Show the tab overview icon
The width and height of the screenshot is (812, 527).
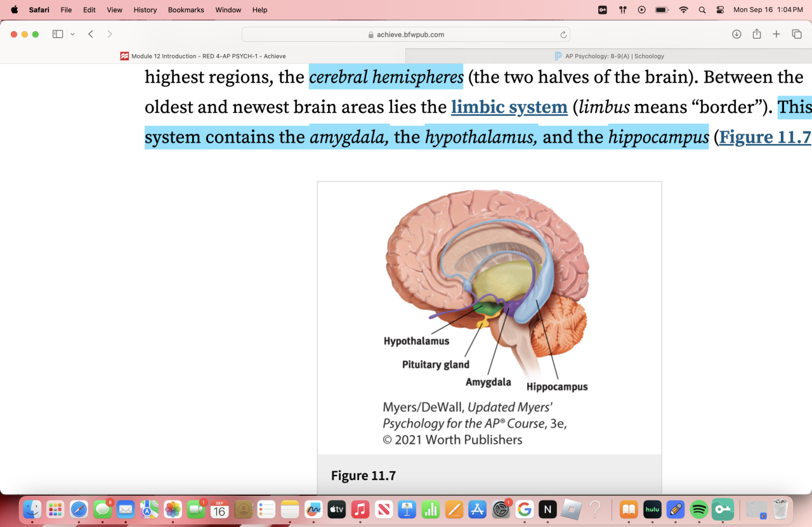(796, 34)
